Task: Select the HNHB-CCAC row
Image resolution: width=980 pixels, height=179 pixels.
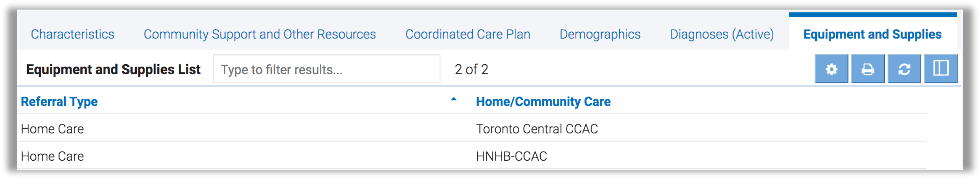Action: coord(511,156)
